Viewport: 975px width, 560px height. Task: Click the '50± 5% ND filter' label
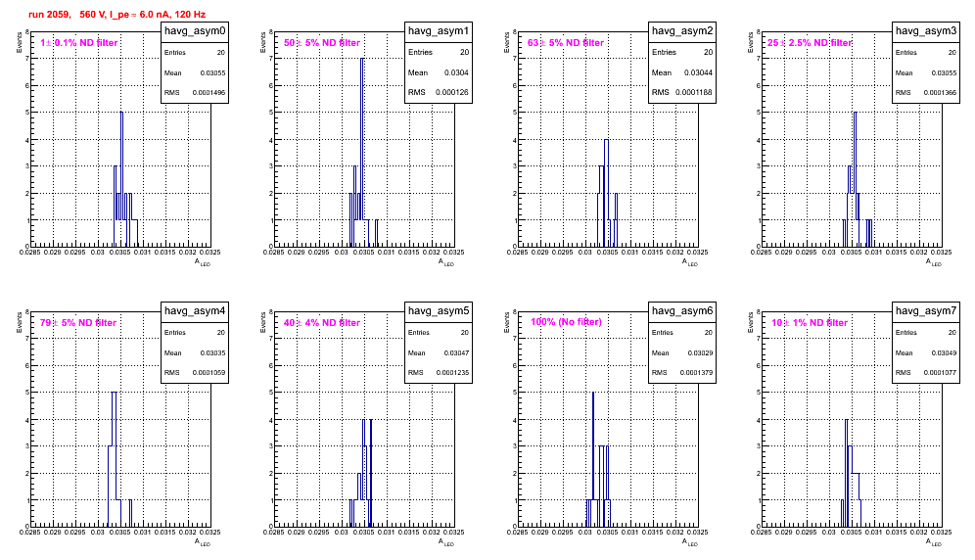tap(322, 43)
